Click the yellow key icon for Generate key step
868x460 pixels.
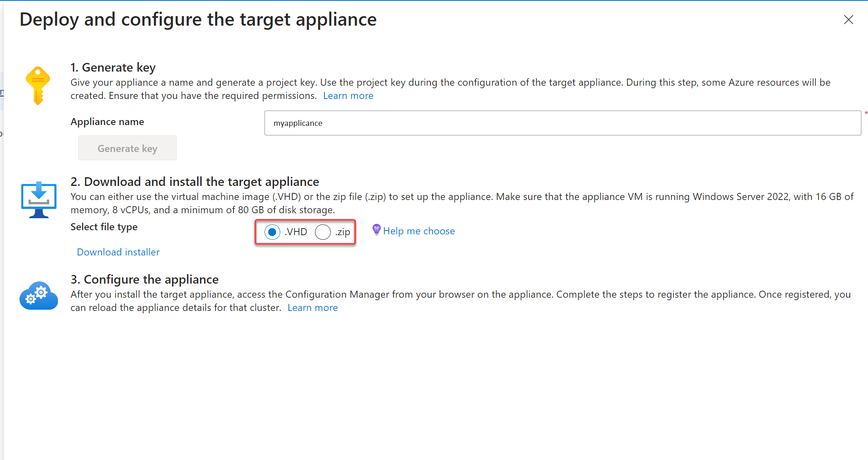tap(38, 85)
